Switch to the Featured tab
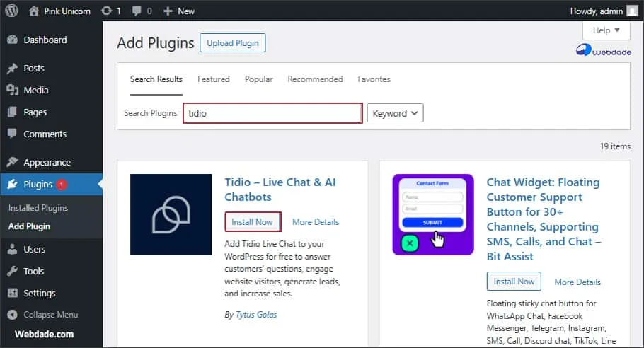This screenshot has width=644, height=348. [x=213, y=79]
